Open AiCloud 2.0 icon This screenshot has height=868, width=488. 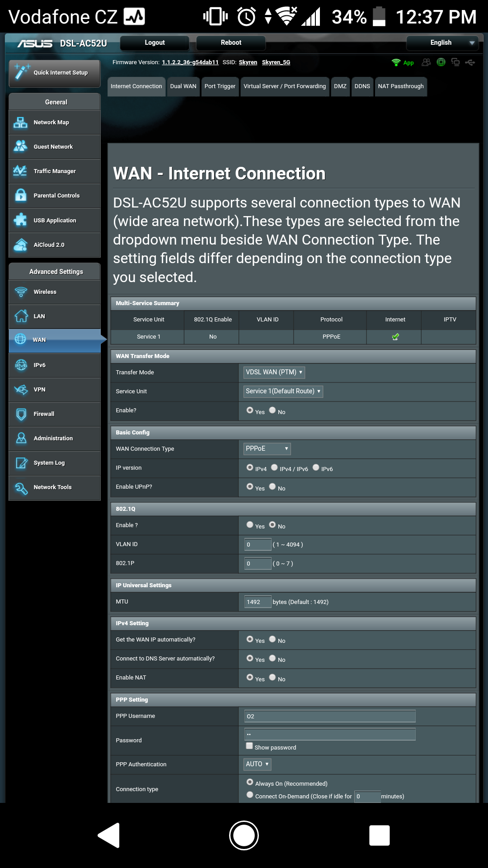click(x=20, y=245)
